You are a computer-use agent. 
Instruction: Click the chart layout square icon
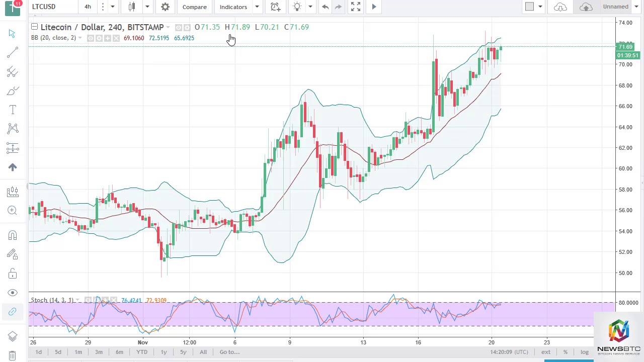click(529, 7)
